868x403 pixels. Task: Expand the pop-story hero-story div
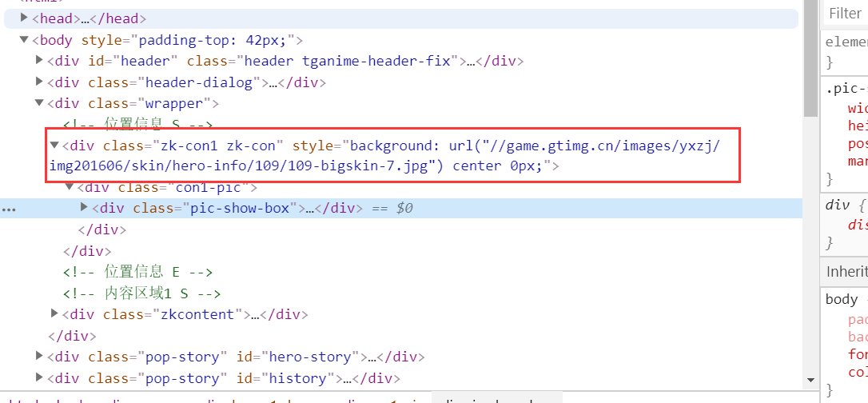38,355
